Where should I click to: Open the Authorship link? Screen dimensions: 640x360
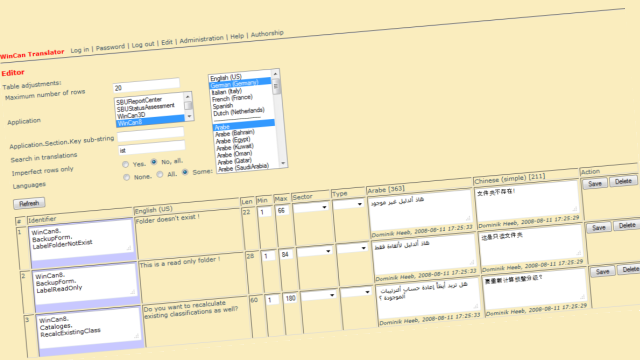pos(267,33)
